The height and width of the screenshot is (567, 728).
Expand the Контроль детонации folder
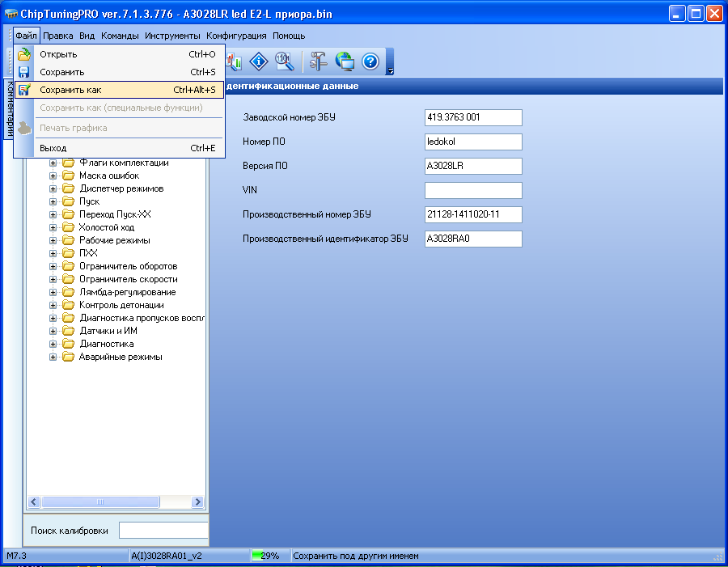(x=53, y=306)
